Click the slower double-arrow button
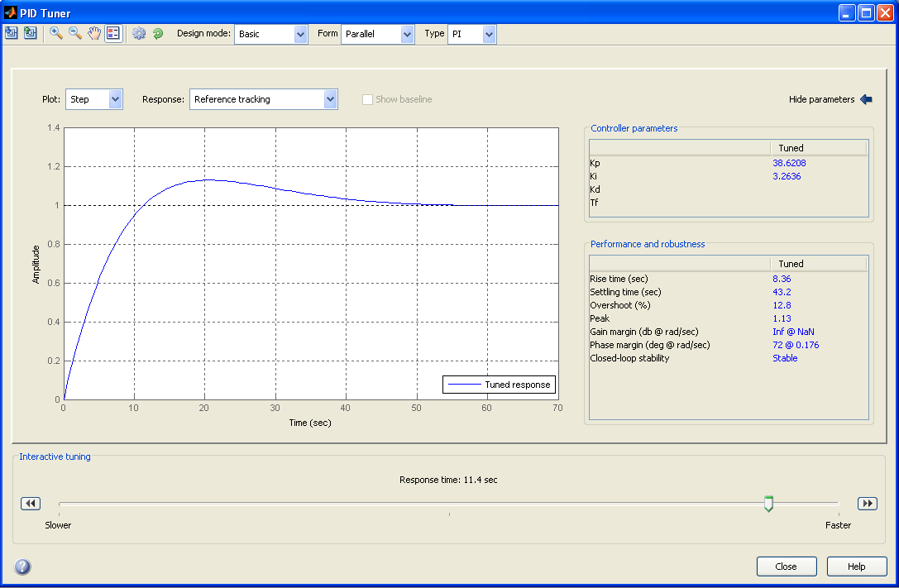The width and height of the screenshot is (899, 588). [31, 503]
